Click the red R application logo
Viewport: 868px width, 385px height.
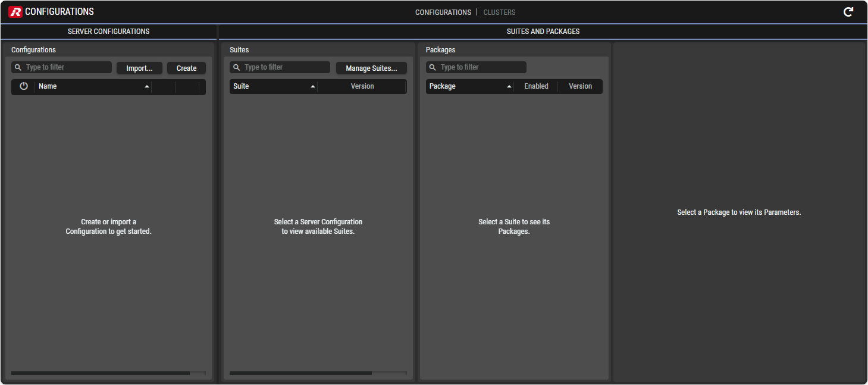tap(15, 12)
